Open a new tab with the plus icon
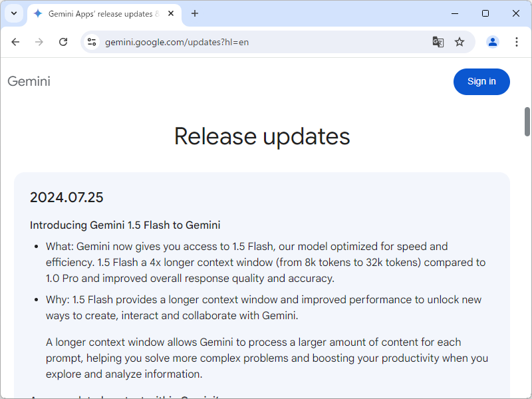This screenshot has height=399, width=532. tap(194, 13)
